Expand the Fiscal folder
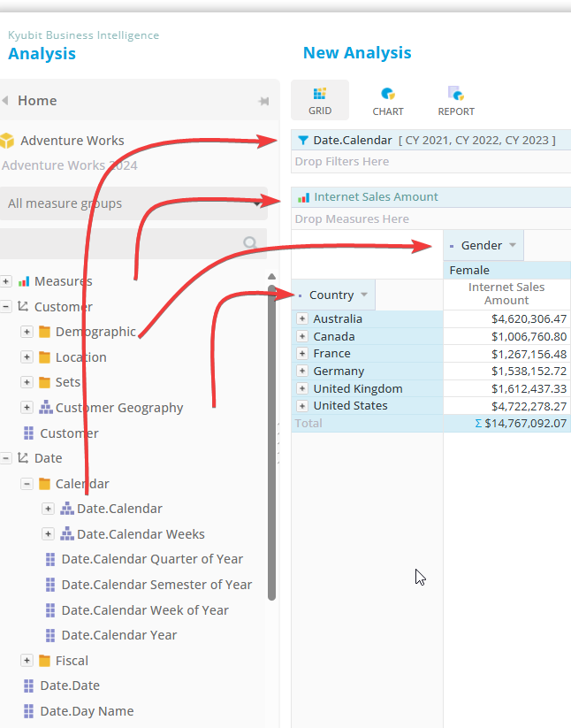The image size is (571, 728). [27, 661]
